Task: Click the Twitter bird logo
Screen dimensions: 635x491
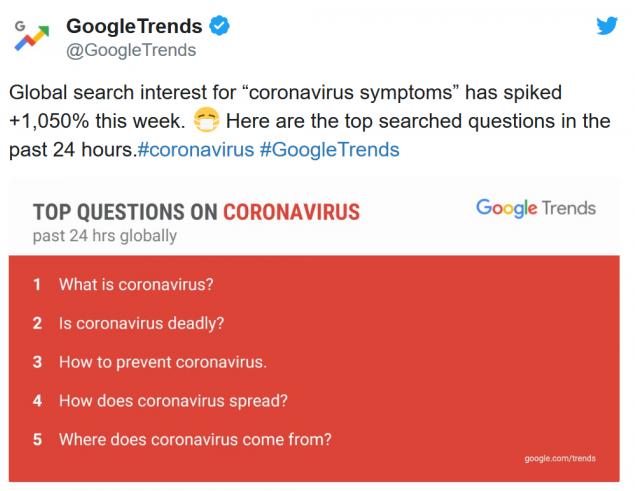Action: click(607, 27)
